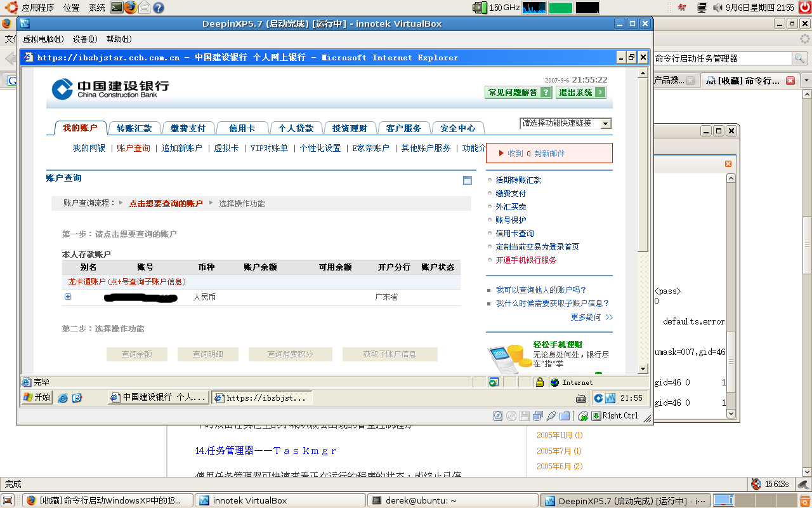Click the VirtualBox hard disk activity indicator
812x508 pixels.
coord(498,416)
